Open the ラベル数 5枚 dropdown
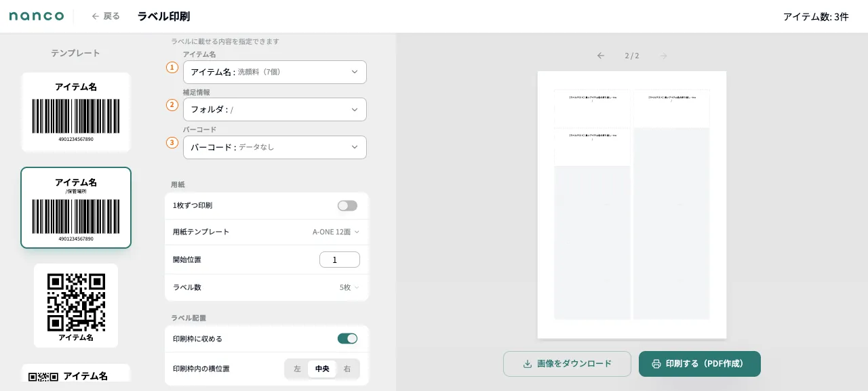 (x=349, y=287)
